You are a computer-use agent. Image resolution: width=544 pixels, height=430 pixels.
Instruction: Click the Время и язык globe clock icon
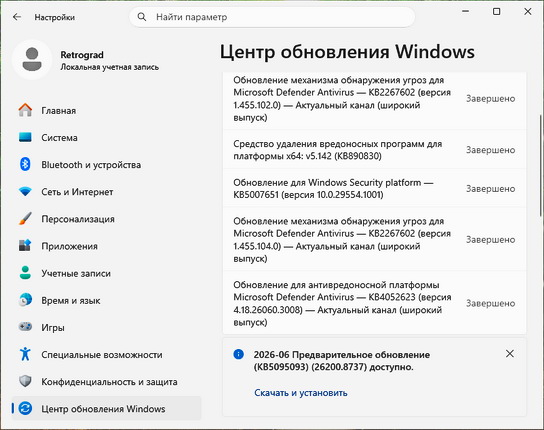pyautogui.click(x=25, y=300)
